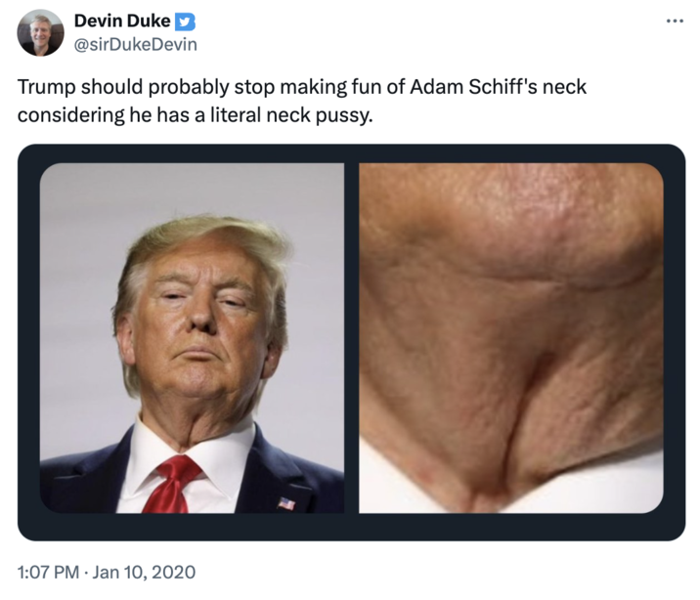The image size is (700, 600).
Task: Click the divider between the two photos
Action: (x=351, y=338)
